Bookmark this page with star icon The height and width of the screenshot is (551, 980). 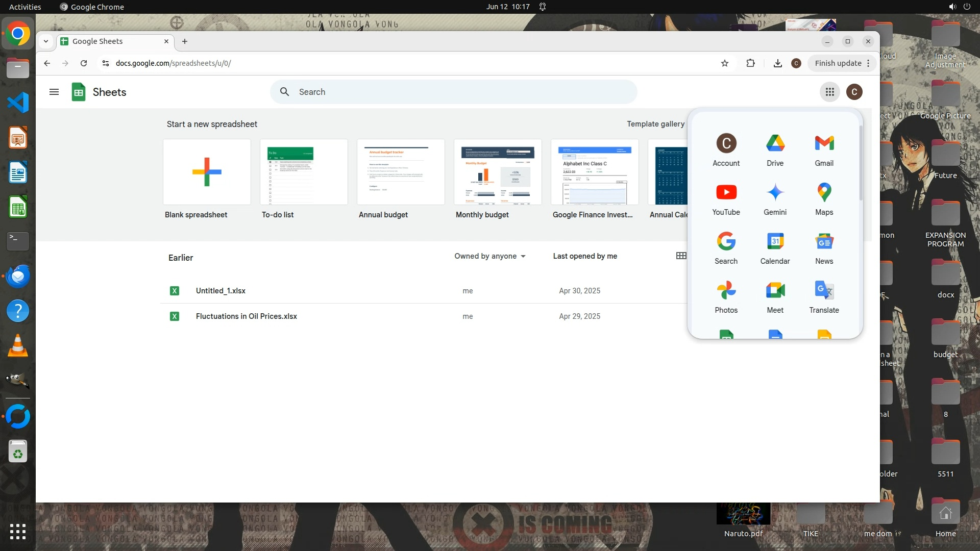coord(724,63)
